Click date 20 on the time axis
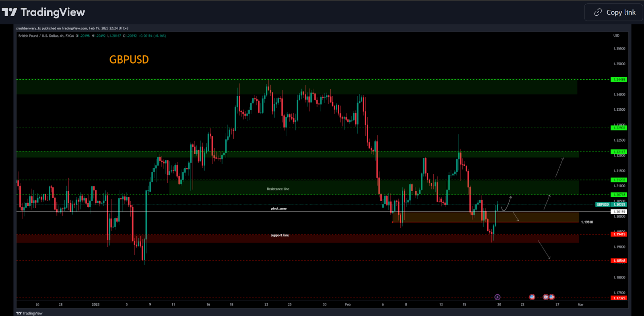This screenshot has height=316, width=644. [499, 305]
